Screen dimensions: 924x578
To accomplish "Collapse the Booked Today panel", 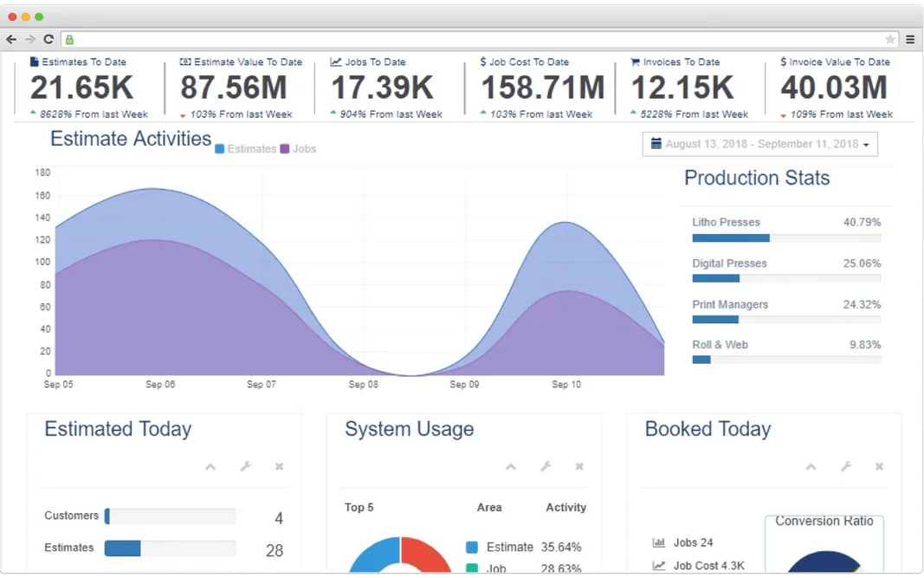I will [x=811, y=466].
